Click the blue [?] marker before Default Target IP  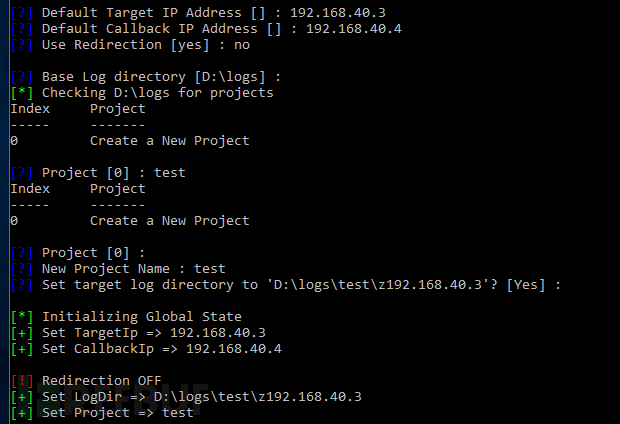(x=22, y=13)
